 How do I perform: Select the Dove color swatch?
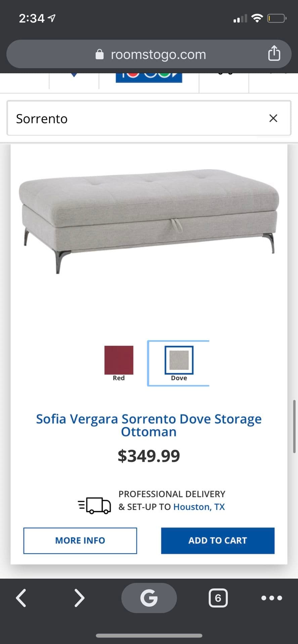point(179,360)
